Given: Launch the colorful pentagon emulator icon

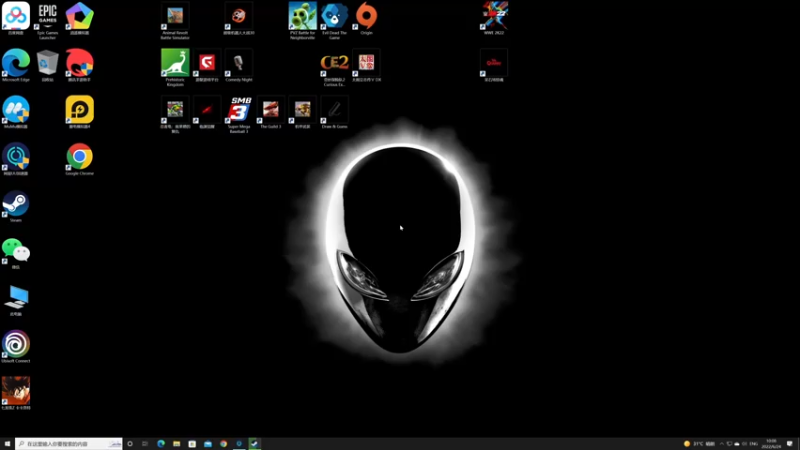Looking at the screenshot, I should (80, 18).
